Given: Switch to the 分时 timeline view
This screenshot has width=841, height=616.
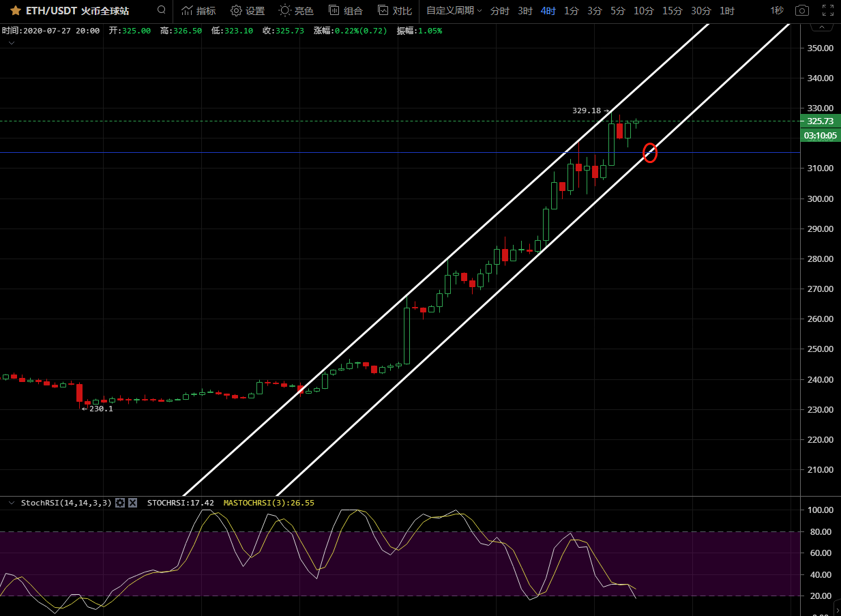Looking at the screenshot, I should coord(499,11).
